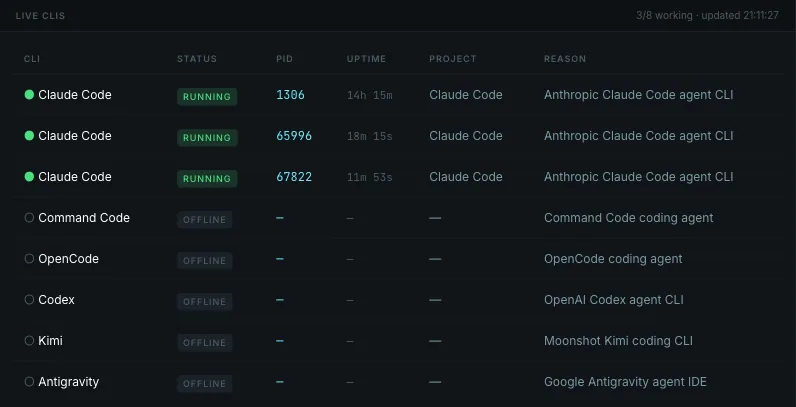Click the REASON column header
The image size is (796, 407).
pyautogui.click(x=565, y=59)
